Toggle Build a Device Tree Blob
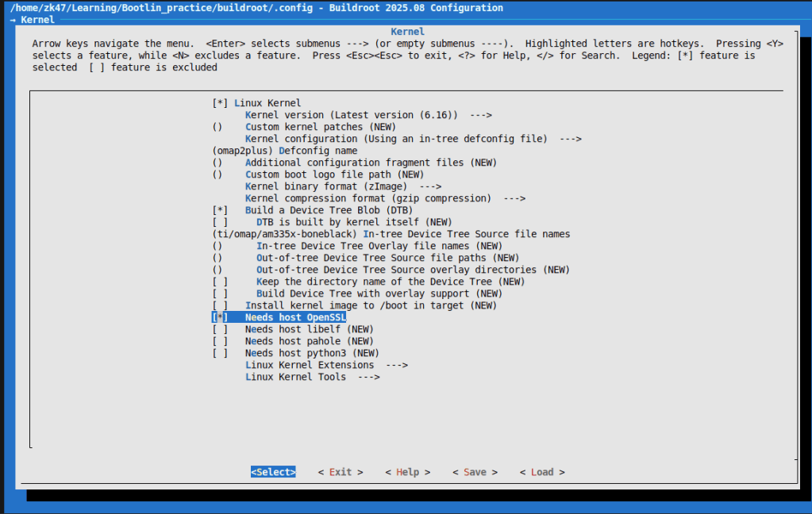 point(221,210)
